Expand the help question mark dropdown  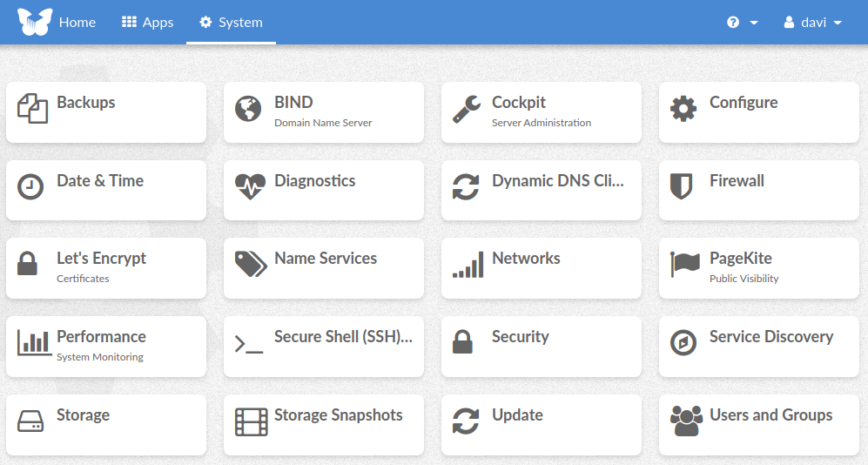click(743, 22)
